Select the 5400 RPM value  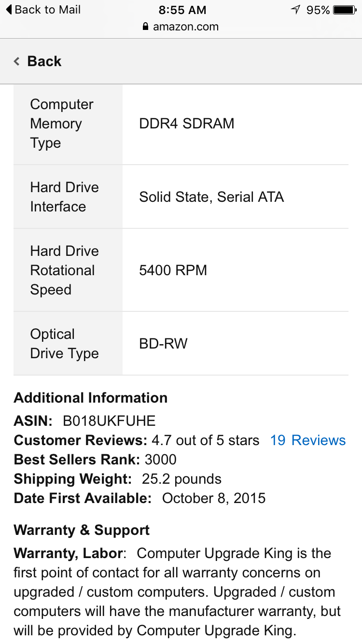click(173, 270)
